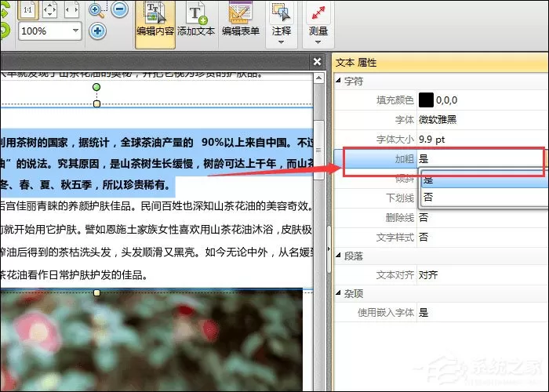Choose 是 in the bold dropdown list

pos(485,180)
